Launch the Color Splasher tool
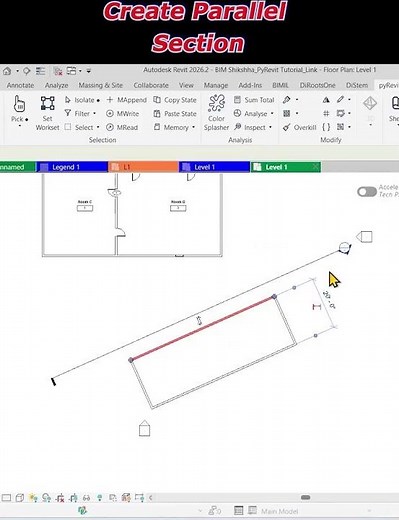The height and width of the screenshot is (520, 399). click(x=216, y=113)
